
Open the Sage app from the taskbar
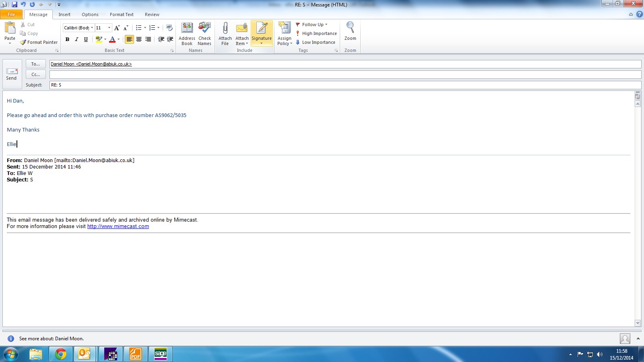tap(161, 354)
